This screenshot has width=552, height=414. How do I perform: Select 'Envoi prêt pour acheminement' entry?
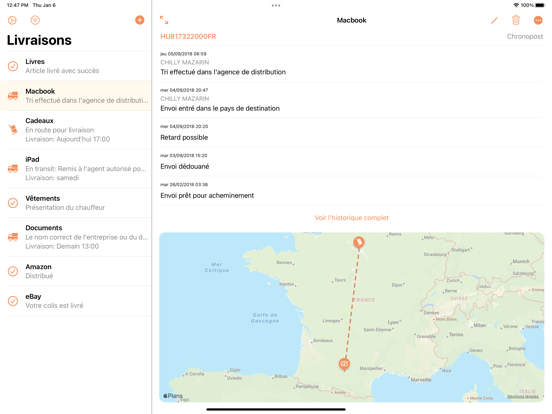(351, 191)
